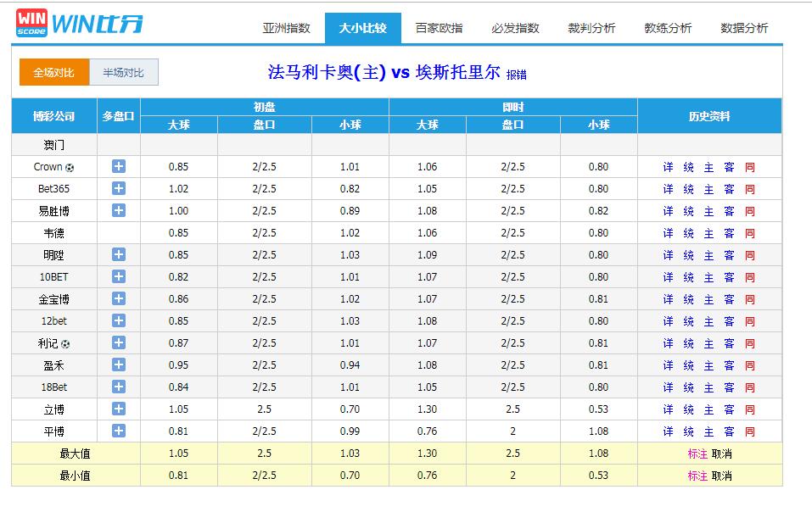This screenshot has width=812, height=512.
Task: Click plus icon in 平博 row
Action: click(119, 431)
